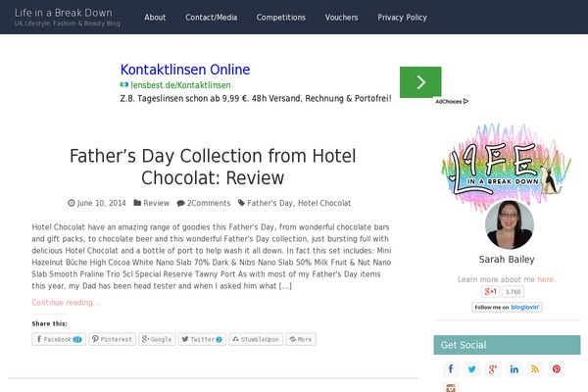Open the More sharing options
The image size is (588, 392).
[301, 339]
